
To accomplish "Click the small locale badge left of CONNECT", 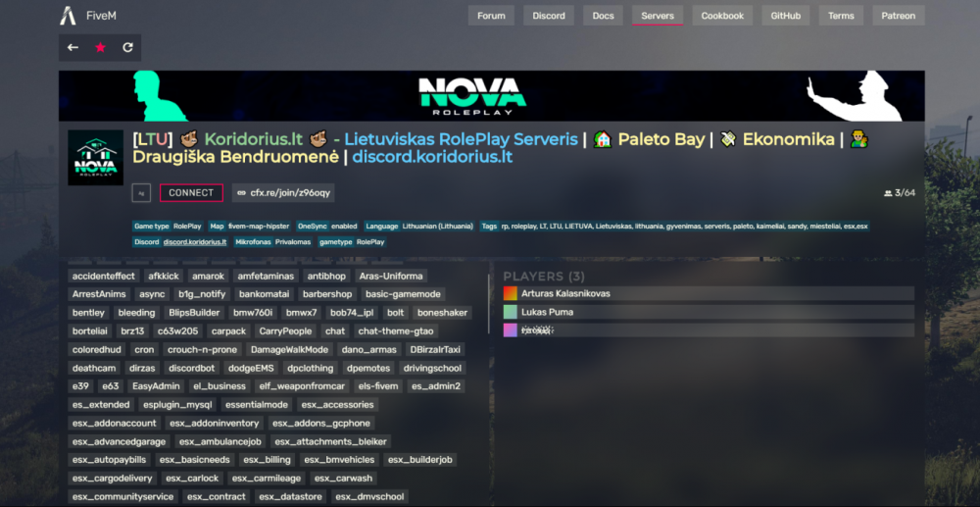I will [141, 193].
